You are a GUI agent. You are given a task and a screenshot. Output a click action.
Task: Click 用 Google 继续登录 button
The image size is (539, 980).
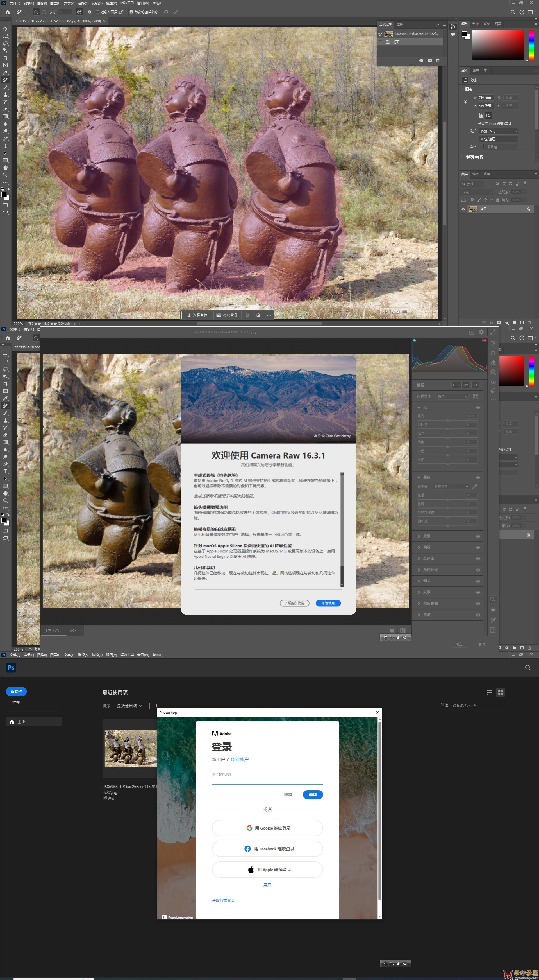click(267, 828)
